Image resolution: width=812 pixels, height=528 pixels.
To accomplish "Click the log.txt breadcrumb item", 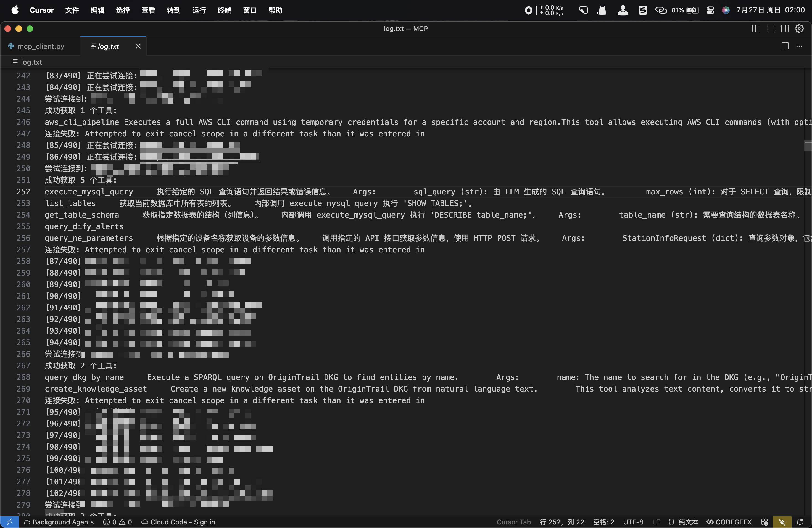I will [31, 62].
